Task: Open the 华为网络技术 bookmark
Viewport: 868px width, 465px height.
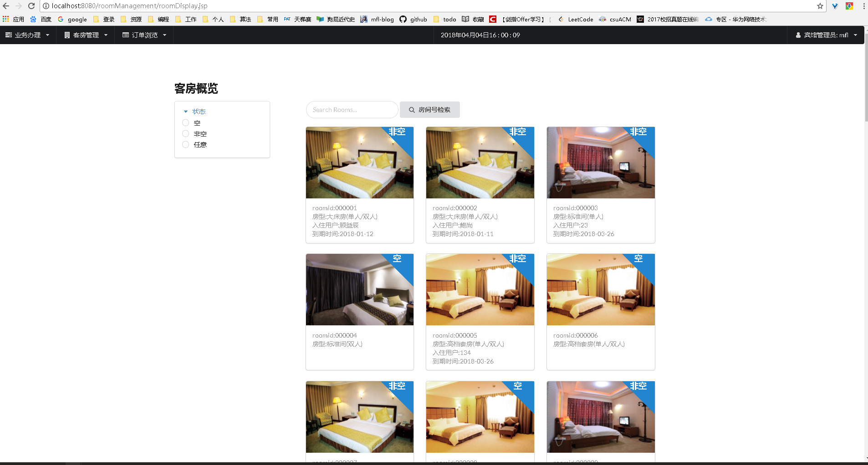Action: click(x=736, y=19)
